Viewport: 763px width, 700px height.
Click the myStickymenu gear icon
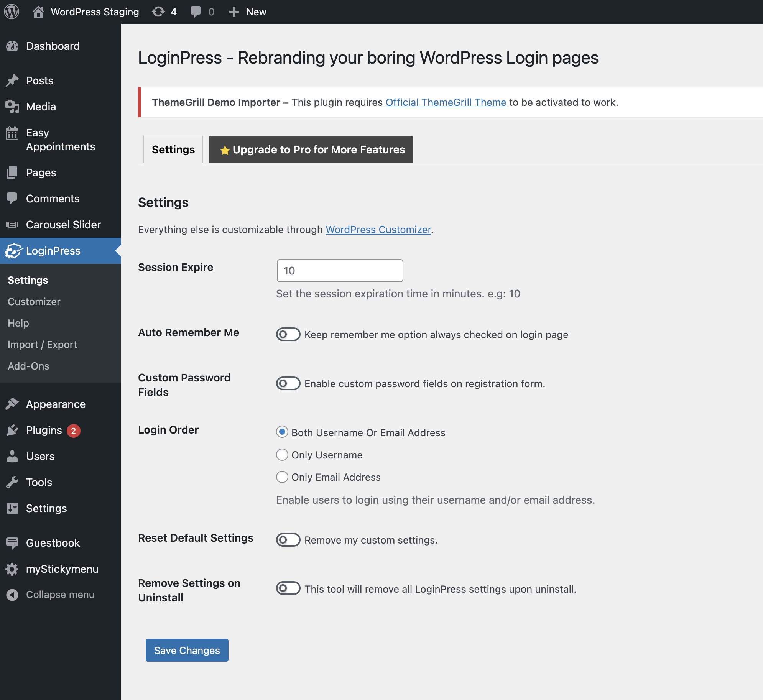click(12, 569)
